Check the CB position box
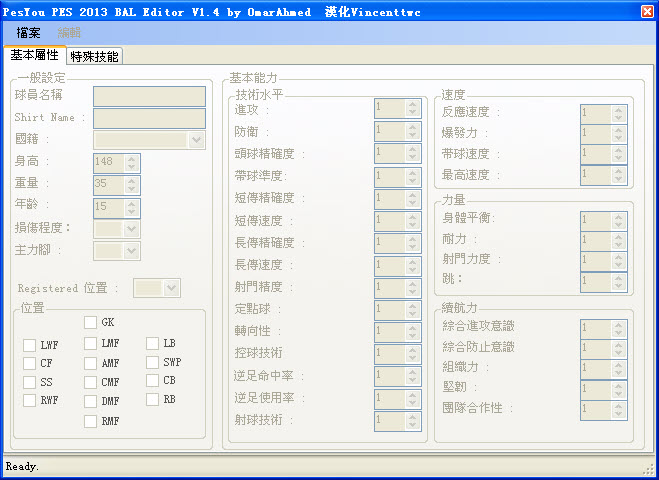The width and height of the screenshot is (659, 480). (x=152, y=380)
